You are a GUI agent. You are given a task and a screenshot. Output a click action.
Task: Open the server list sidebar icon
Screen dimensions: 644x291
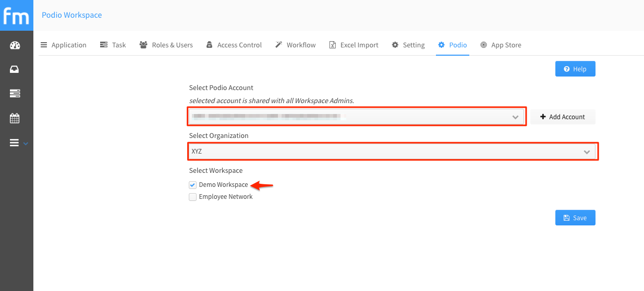pyautogui.click(x=15, y=94)
